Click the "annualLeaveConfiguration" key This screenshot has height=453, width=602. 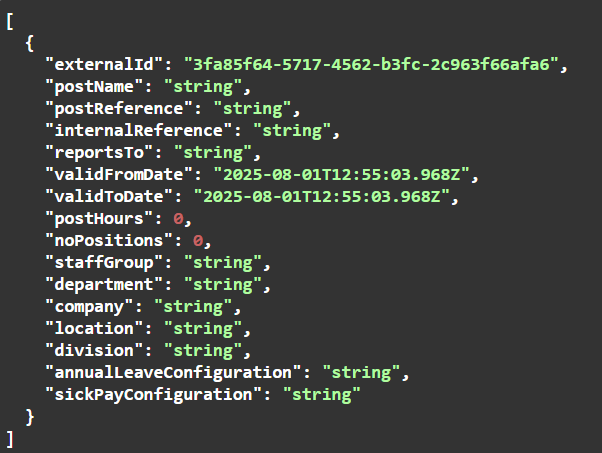(x=174, y=373)
